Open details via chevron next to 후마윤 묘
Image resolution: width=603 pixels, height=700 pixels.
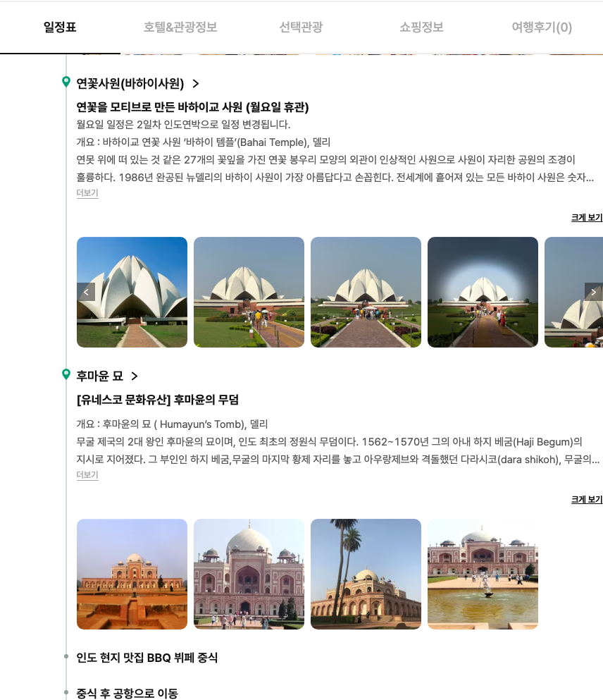pyautogui.click(x=135, y=376)
